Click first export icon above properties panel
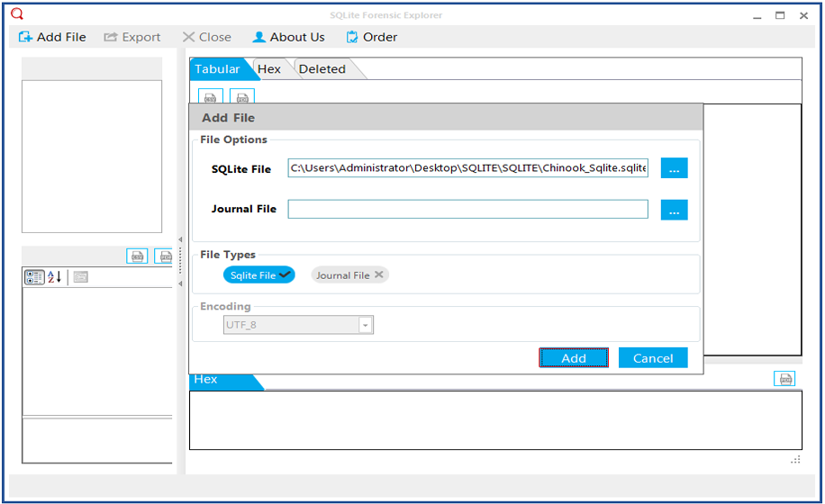Screen dimensions: 825x504 [x=137, y=256]
